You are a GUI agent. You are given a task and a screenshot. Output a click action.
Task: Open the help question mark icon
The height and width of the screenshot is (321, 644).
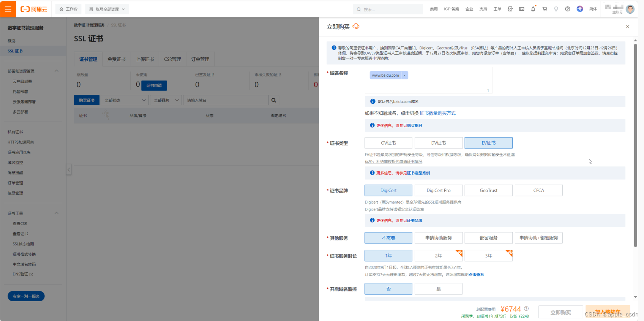click(567, 9)
